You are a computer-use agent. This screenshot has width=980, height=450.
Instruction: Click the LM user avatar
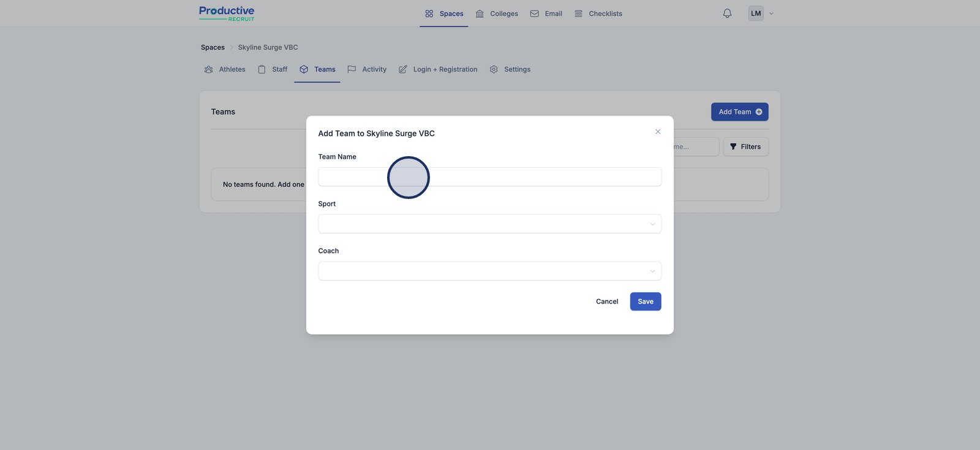tap(756, 13)
